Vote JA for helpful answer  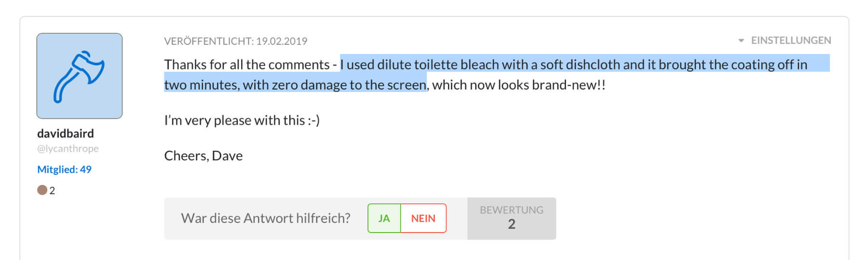point(384,218)
